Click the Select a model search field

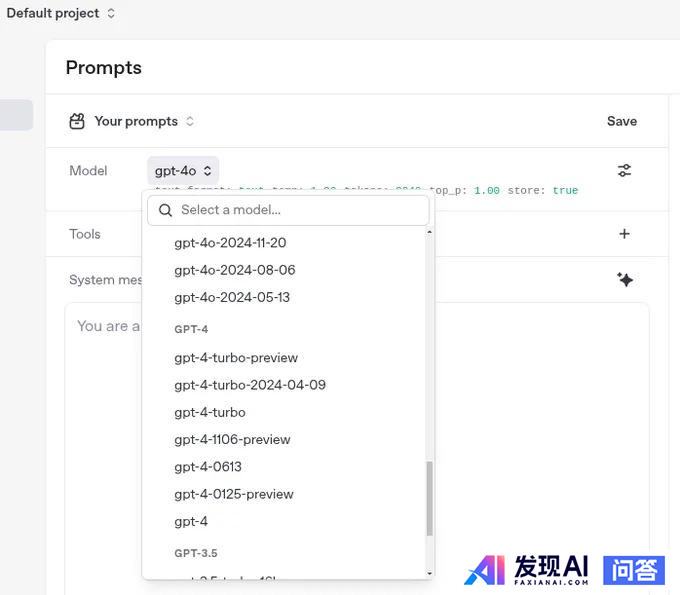coord(288,210)
